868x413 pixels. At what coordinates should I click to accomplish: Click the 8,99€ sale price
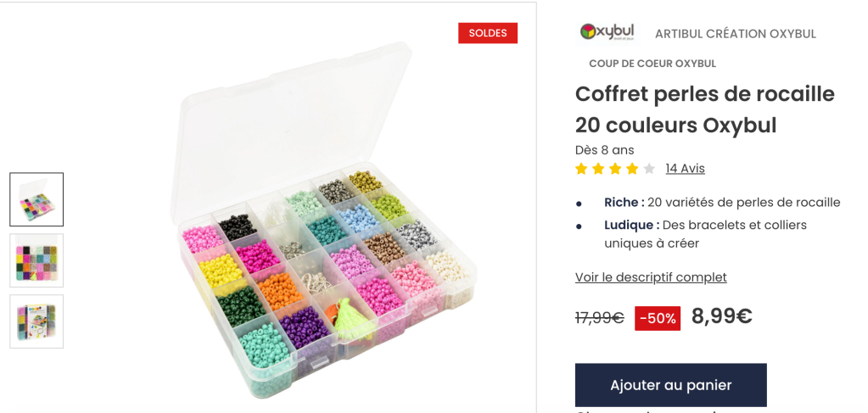point(722,316)
